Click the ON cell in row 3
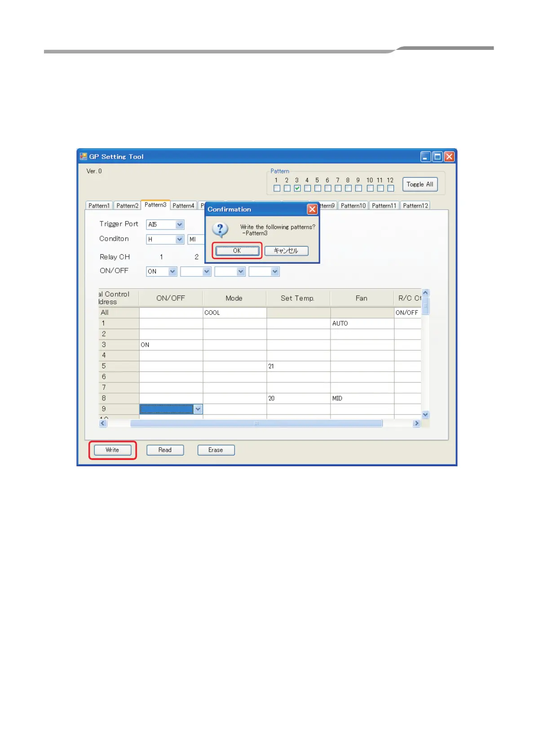 tap(171, 345)
